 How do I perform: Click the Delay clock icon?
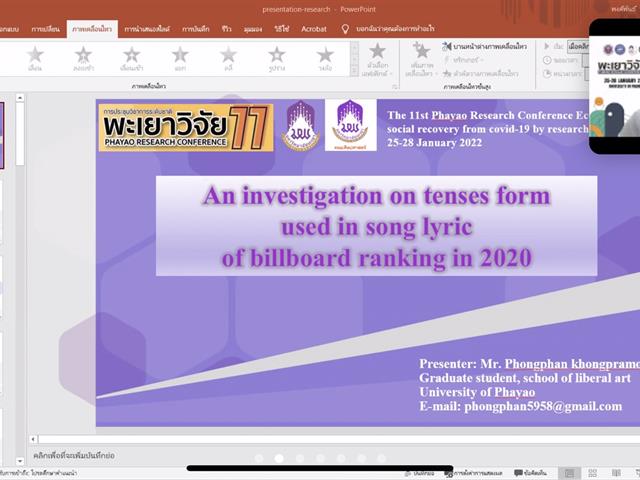click(547, 74)
